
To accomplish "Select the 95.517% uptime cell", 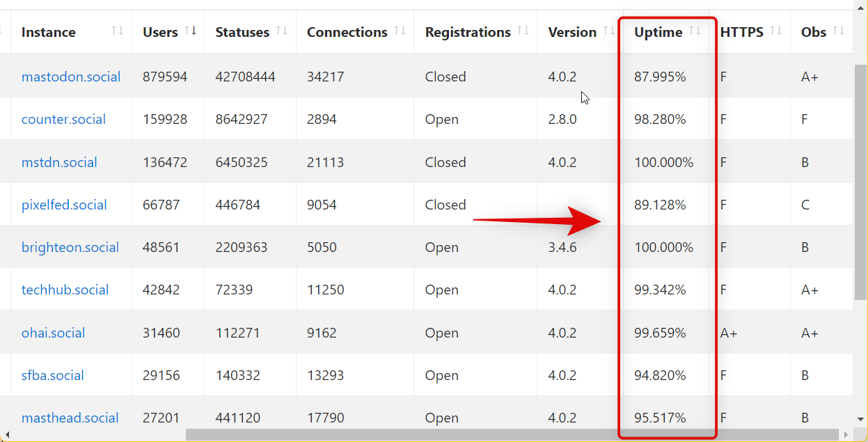I will [661, 418].
